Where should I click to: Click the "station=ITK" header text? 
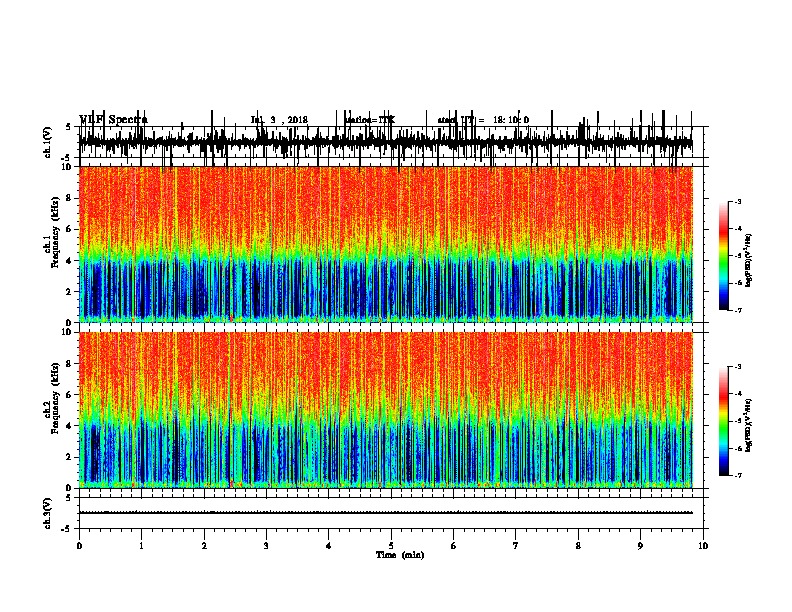[x=370, y=120]
